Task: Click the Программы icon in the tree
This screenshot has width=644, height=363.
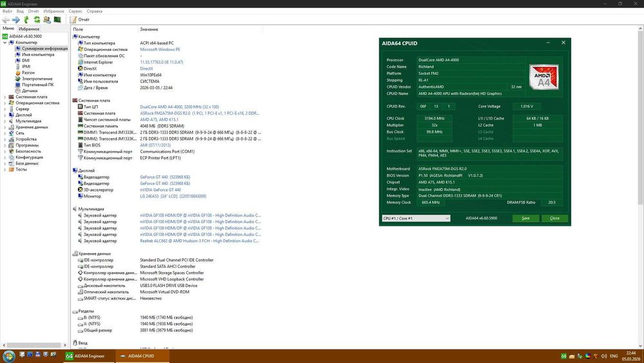Action: pos(12,145)
